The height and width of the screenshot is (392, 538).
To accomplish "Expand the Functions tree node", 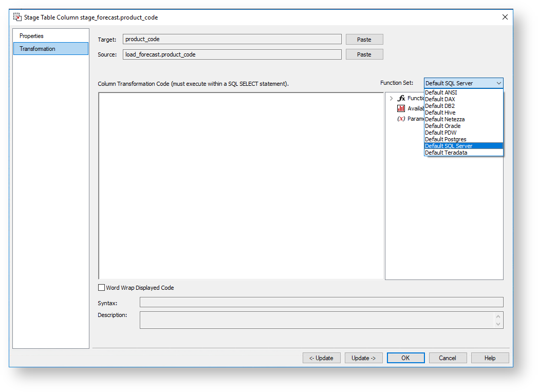I will (x=391, y=98).
